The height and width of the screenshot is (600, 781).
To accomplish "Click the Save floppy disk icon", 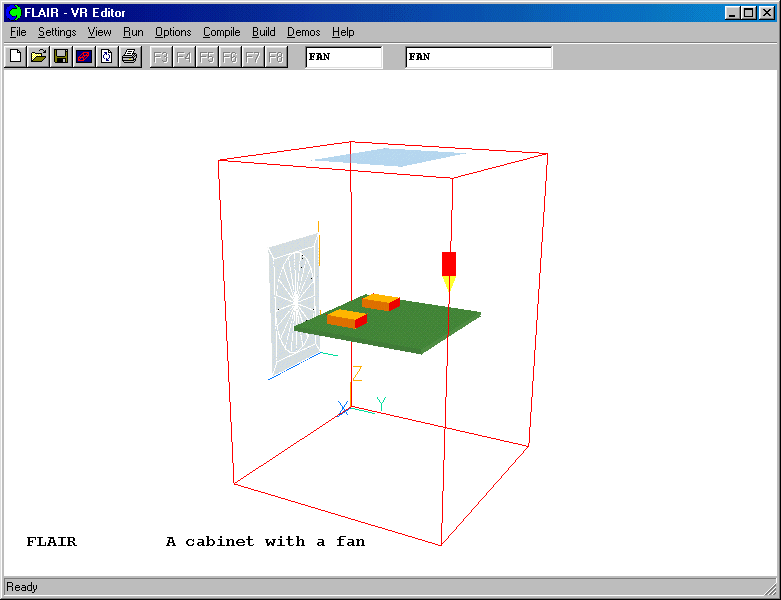I will pos(61,57).
